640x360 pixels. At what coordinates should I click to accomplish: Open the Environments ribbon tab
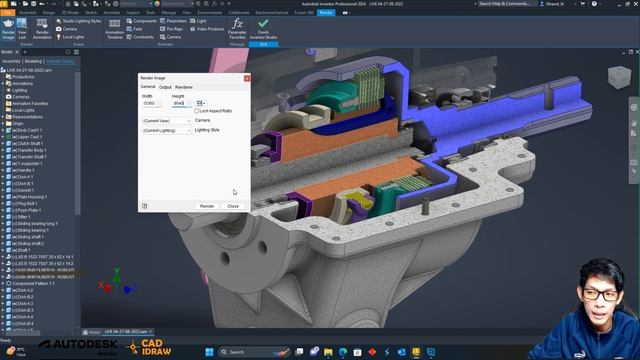pos(210,13)
